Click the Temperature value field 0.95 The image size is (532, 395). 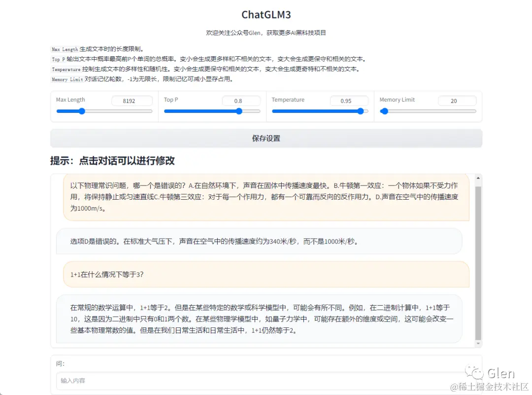point(349,101)
